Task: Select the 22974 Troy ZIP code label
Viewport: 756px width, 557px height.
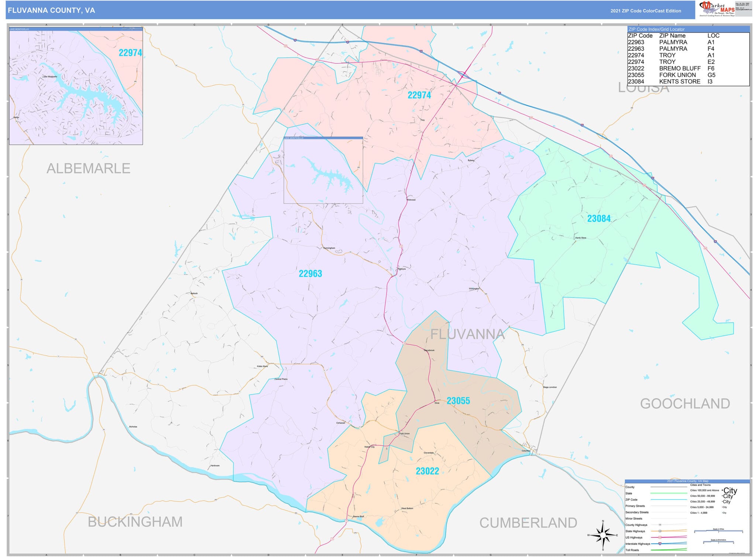Action: click(x=420, y=95)
